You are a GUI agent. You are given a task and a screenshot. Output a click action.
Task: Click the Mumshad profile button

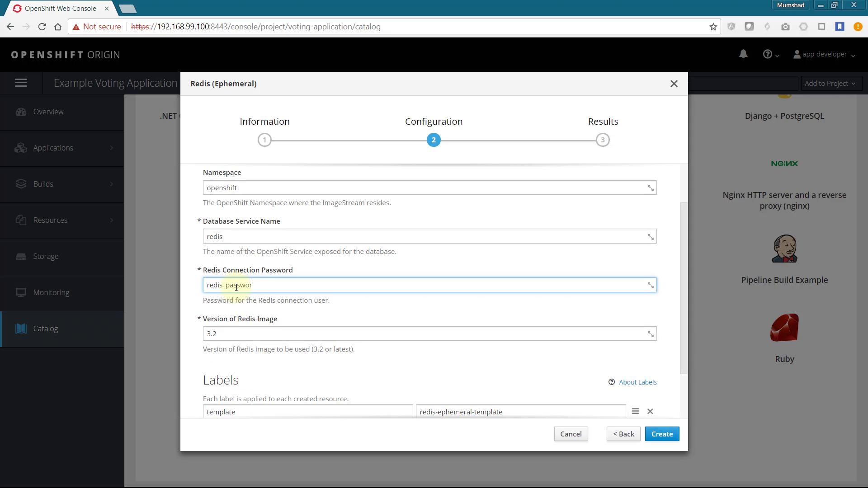[x=791, y=5]
